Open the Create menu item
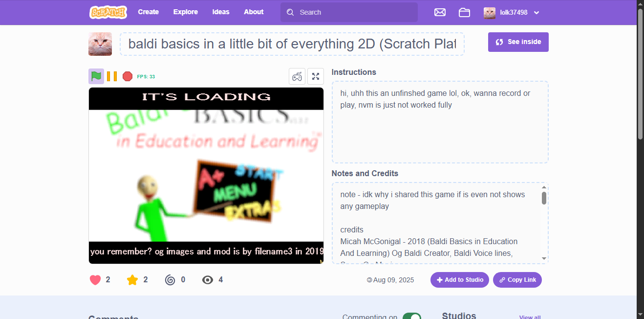Image resolution: width=644 pixels, height=319 pixels. pos(148,12)
